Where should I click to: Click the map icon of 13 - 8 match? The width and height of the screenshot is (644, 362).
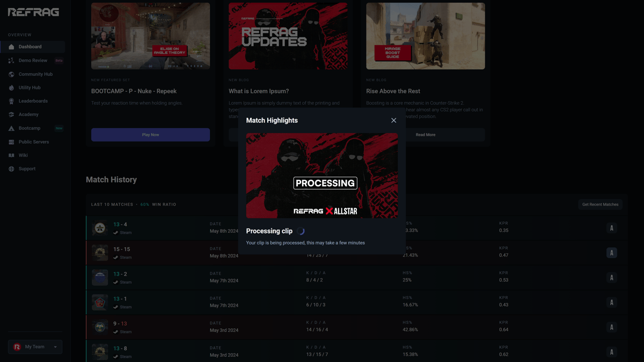click(x=100, y=352)
